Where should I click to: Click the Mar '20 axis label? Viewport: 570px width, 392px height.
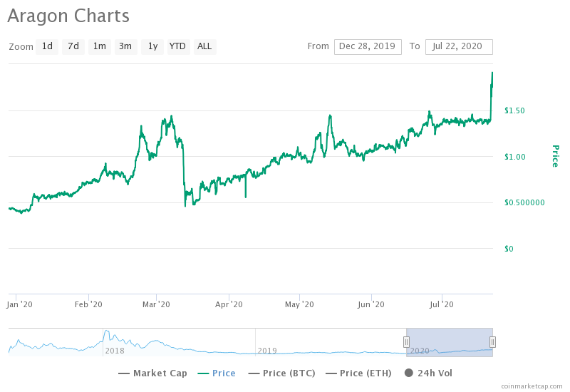pyautogui.click(x=156, y=304)
